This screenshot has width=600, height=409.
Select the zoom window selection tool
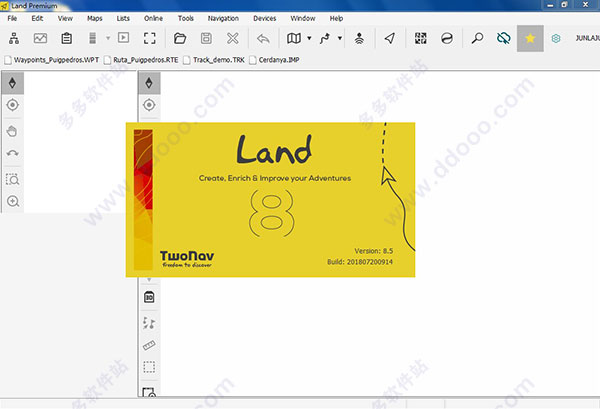(x=12, y=179)
